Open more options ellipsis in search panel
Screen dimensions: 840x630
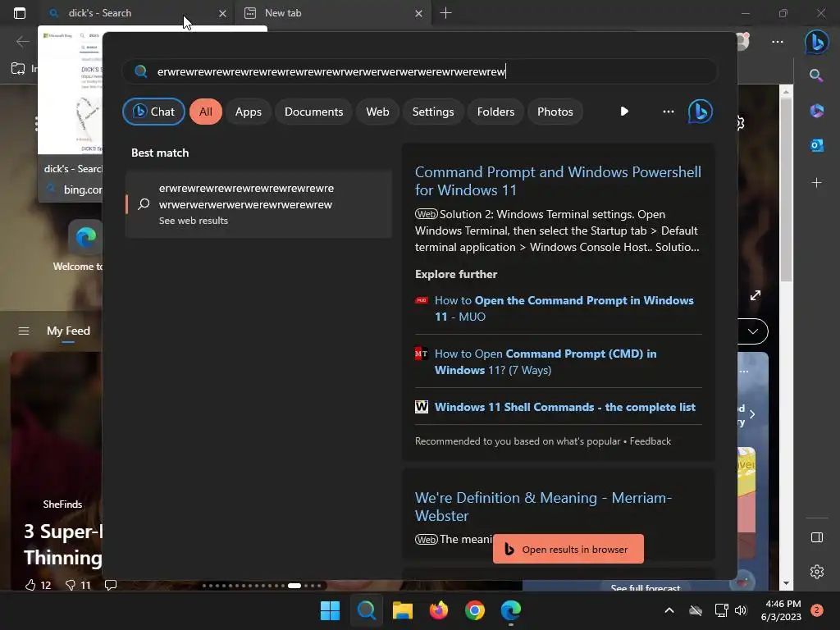click(668, 112)
